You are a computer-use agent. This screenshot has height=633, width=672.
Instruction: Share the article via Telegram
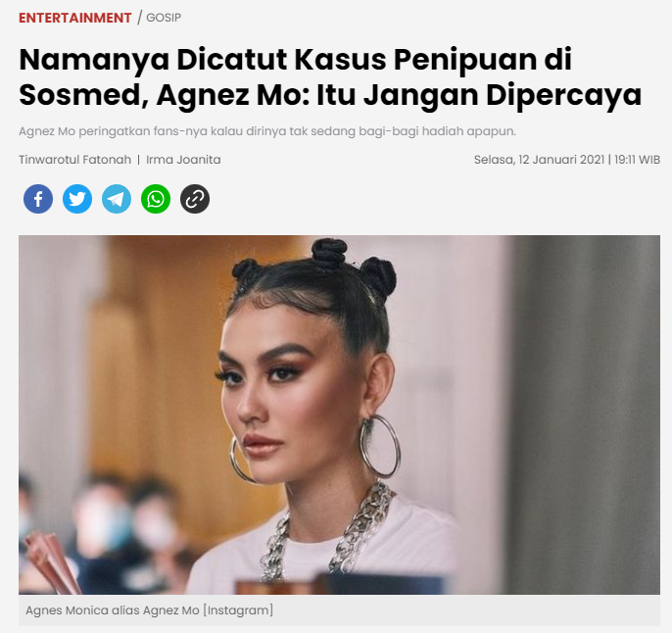117,199
